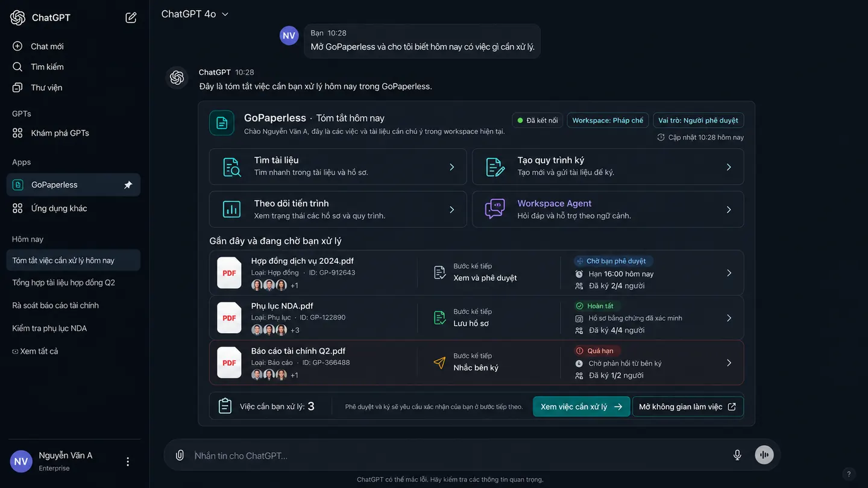Image resolution: width=868 pixels, height=488 pixels.
Task: Click the microphone dictation icon
Action: 737,455
